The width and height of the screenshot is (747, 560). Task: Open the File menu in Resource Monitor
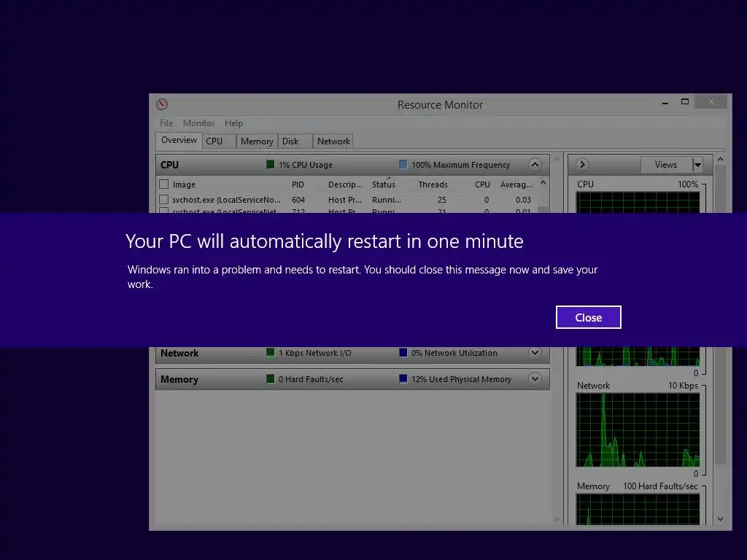click(166, 122)
